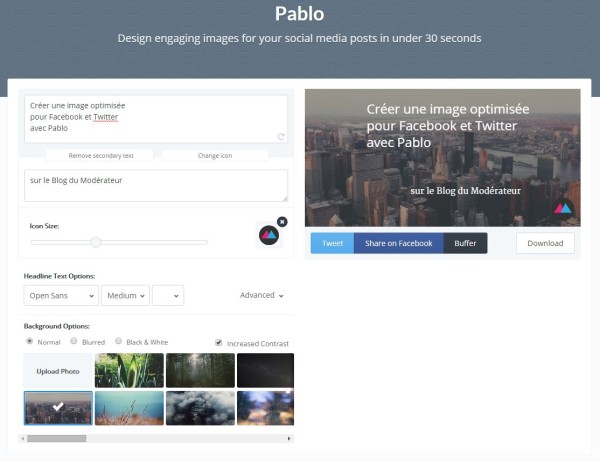600x462 pixels.
Task: Click the Tweet button
Action: [x=333, y=243]
